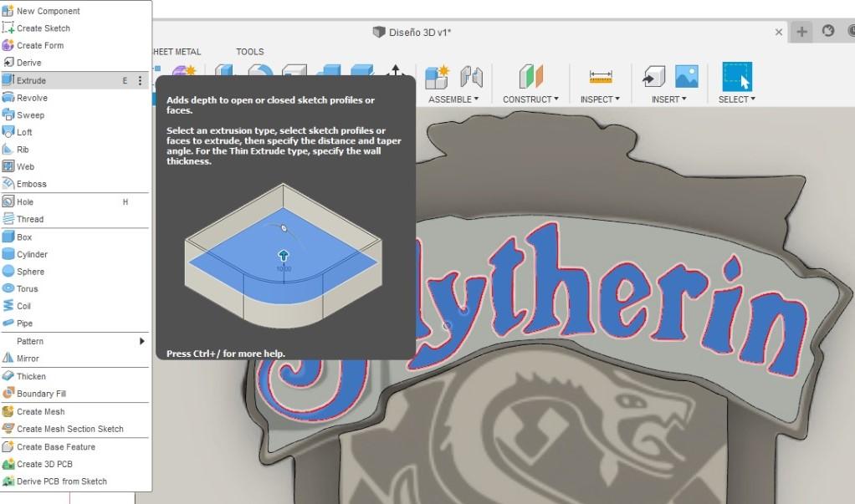
Task: Click the Joint icon in Assemble
Action: pos(471,77)
